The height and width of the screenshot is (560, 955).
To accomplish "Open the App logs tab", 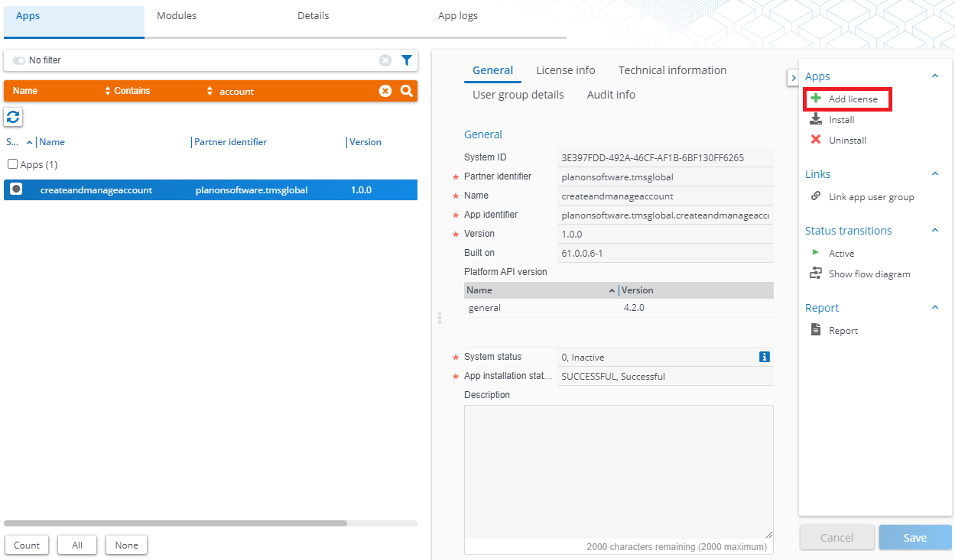I will tap(458, 16).
